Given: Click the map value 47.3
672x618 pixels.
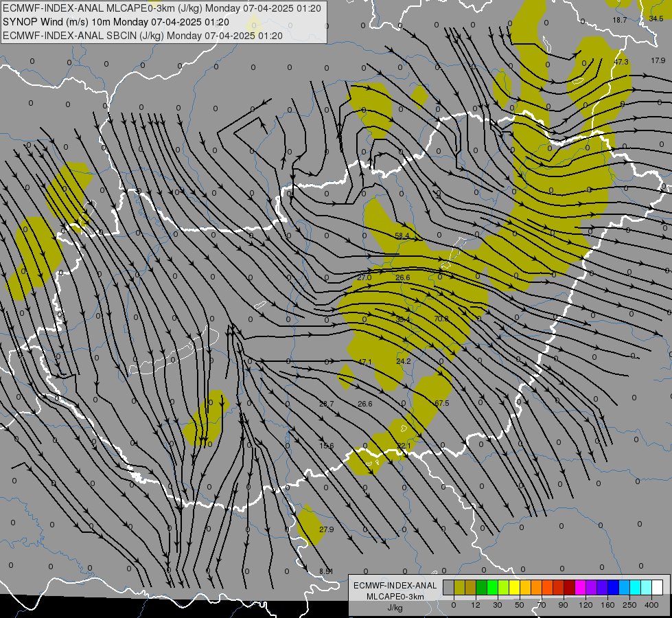Looking at the screenshot, I should click(x=621, y=62).
